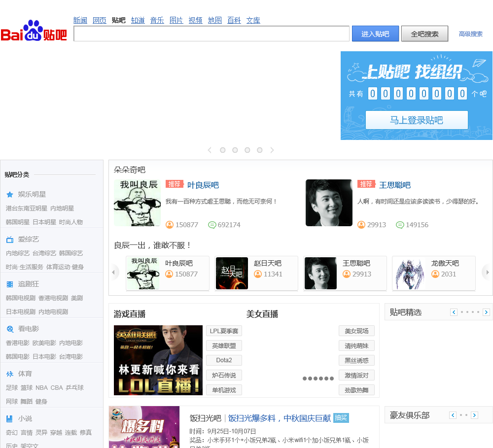Open the 王思聪吧 recommended title link
The image size is (493, 448).
[x=395, y=185]
